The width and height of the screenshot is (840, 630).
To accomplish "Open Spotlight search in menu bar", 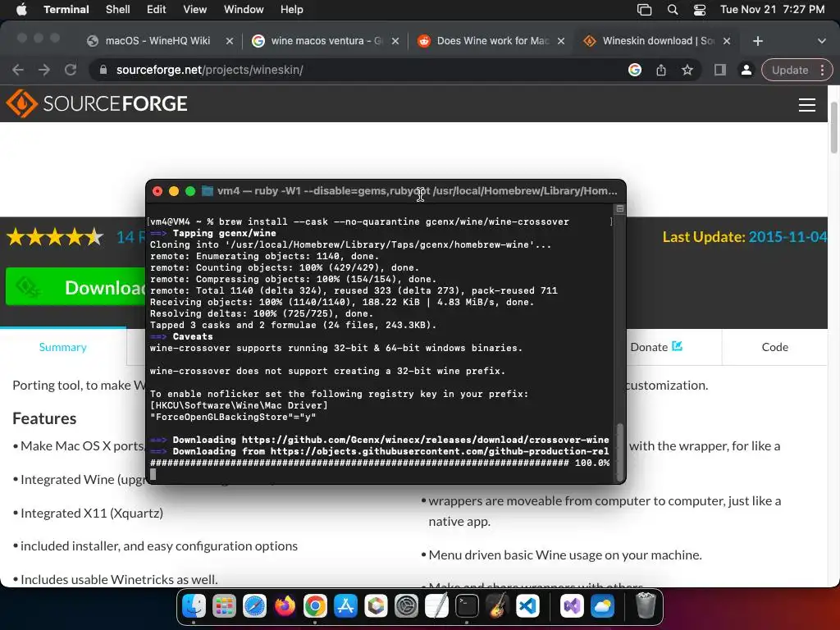I will pyautogui.click(x=673, y=10).
